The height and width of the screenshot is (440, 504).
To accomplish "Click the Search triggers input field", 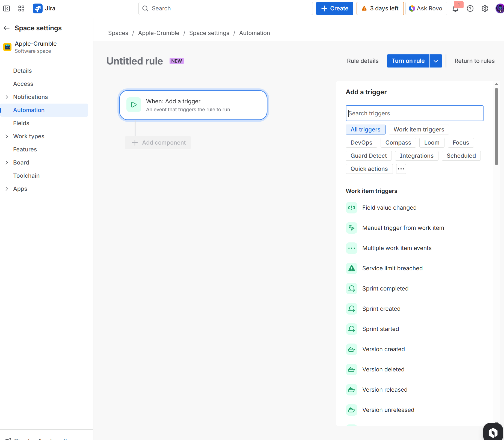I will click(414, 113).
